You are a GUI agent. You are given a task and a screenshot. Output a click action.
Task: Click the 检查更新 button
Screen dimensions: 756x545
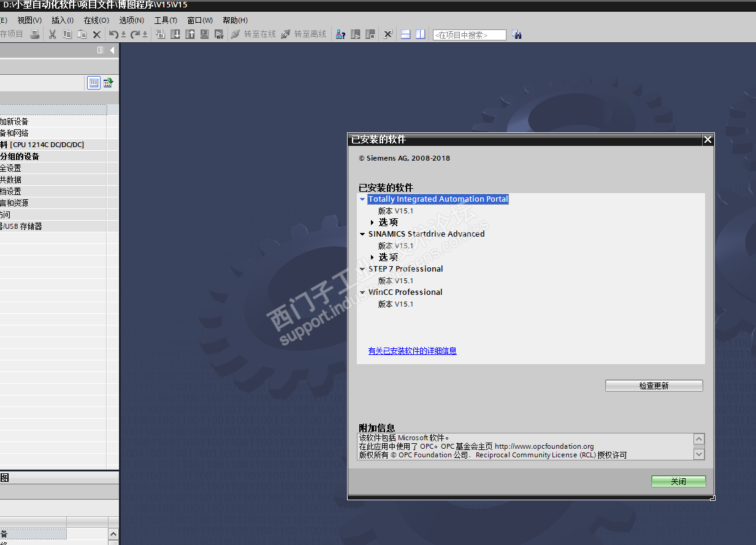point(654,386)
